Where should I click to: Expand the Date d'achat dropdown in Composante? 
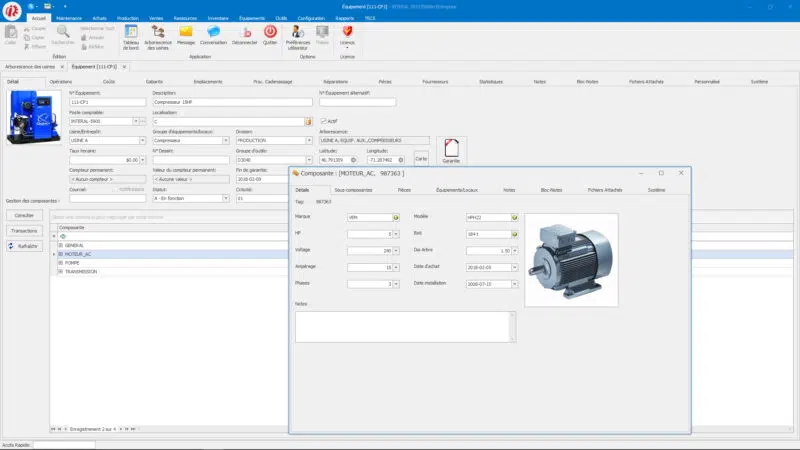(x=515, y=268)
